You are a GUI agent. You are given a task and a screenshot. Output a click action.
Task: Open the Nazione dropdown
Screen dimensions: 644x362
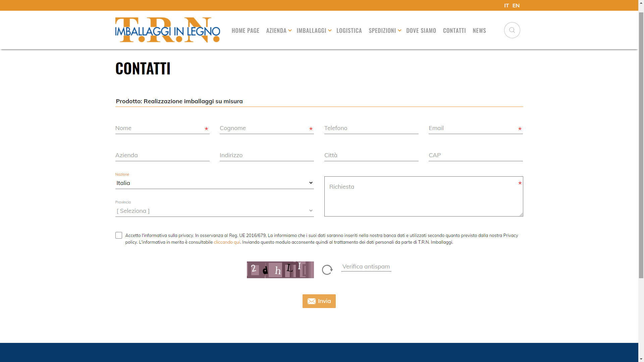pyautogui.click(x=214, y=183)
